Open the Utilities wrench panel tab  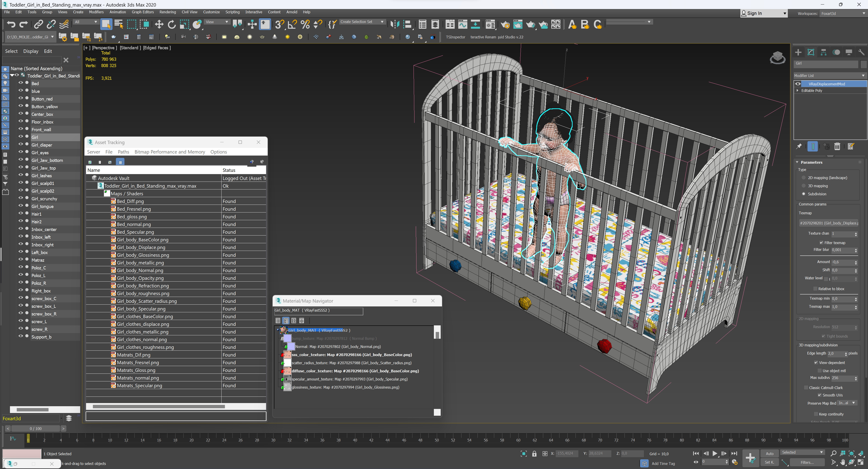861,52
